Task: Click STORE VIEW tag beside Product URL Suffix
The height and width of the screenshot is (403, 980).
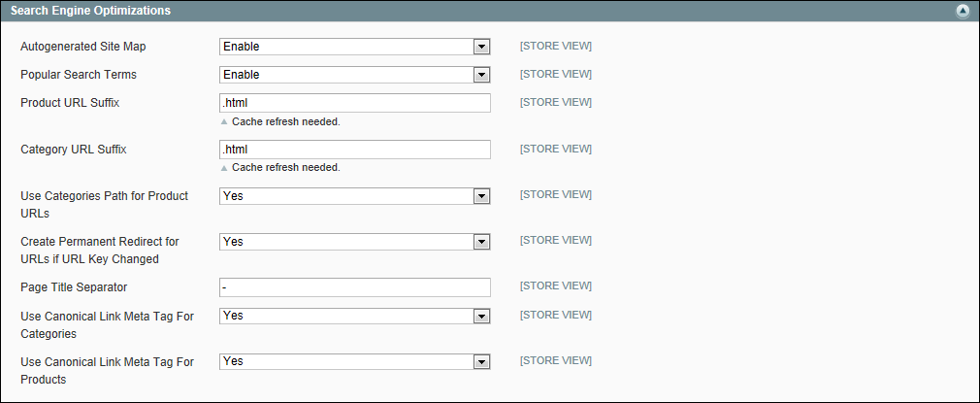Action: tap(556, 102)
